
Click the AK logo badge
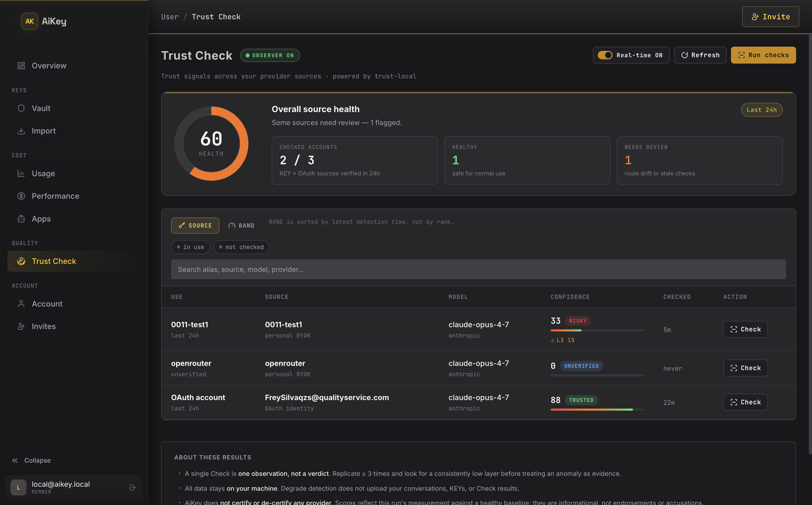[29, 21]
